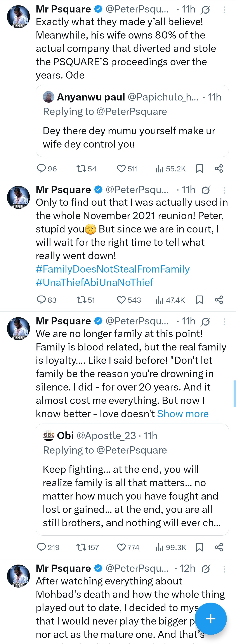Open more options for the 'no longer family' tweet

coord(224,322)
